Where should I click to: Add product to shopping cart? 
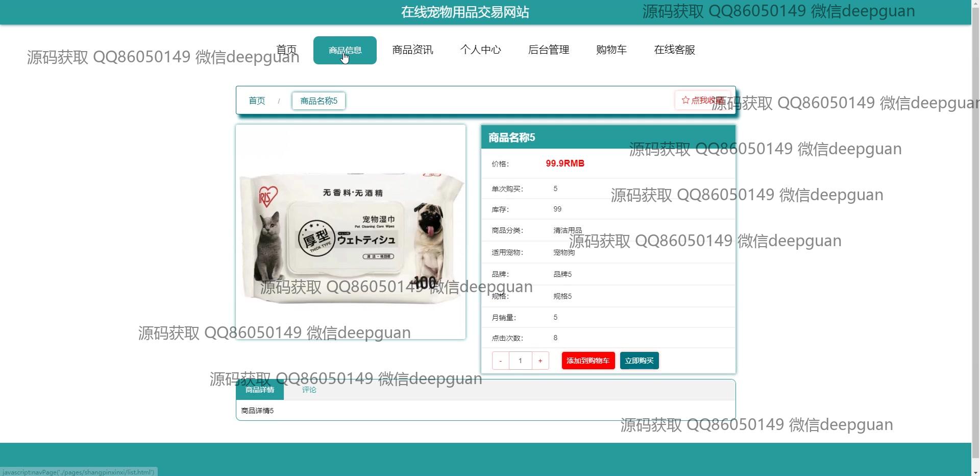(x=588, y=361)
